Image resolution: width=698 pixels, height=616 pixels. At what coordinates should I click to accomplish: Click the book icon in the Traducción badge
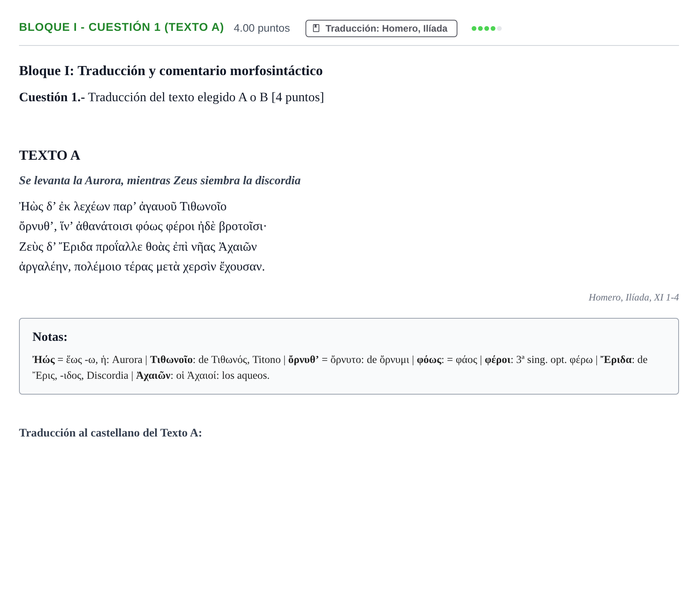[316, 28]
